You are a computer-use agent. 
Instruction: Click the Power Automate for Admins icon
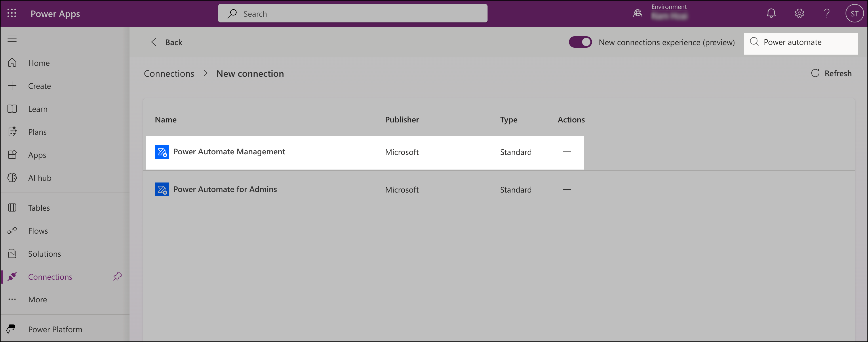pos(162,189)
